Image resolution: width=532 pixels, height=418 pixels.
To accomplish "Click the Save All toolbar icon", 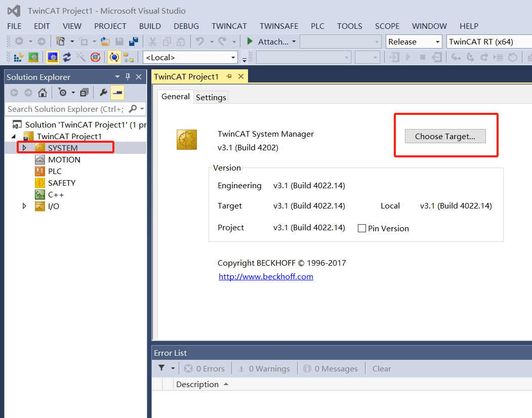I will coord(134,41).
